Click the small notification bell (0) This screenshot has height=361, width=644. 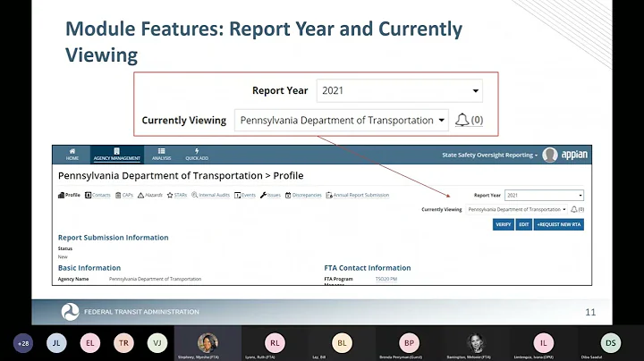click(577, 210)
